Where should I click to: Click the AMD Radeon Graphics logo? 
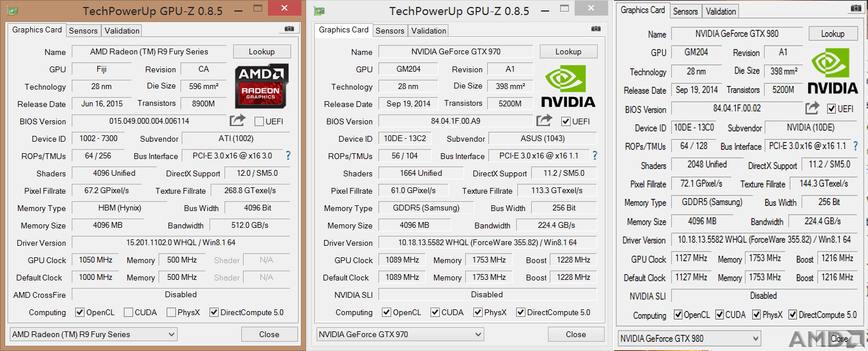tap(262, 86)
